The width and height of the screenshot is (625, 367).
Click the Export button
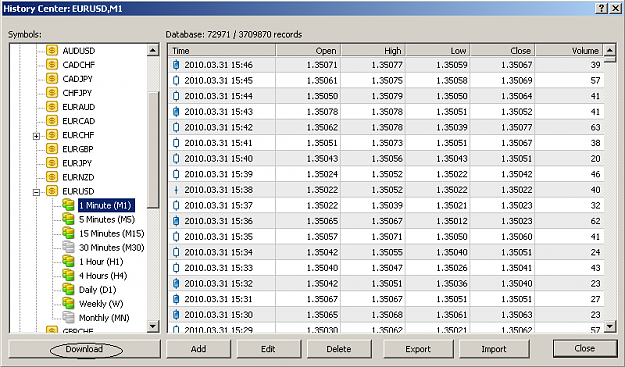(418, 349)
